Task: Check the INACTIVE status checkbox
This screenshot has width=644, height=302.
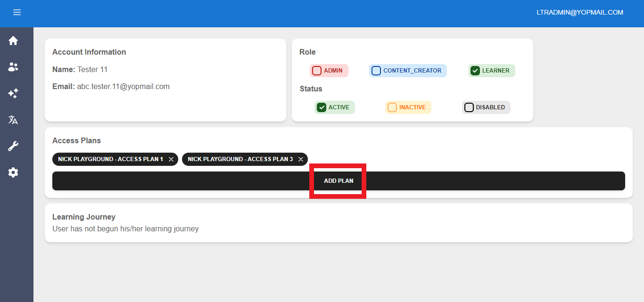Action: pyautogui.click(x=392, y=107)
